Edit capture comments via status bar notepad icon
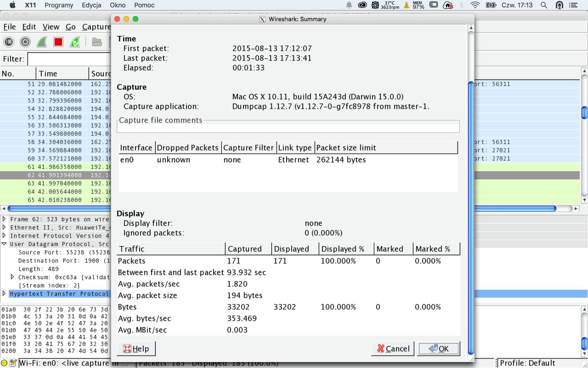 (x=13, y=363)
